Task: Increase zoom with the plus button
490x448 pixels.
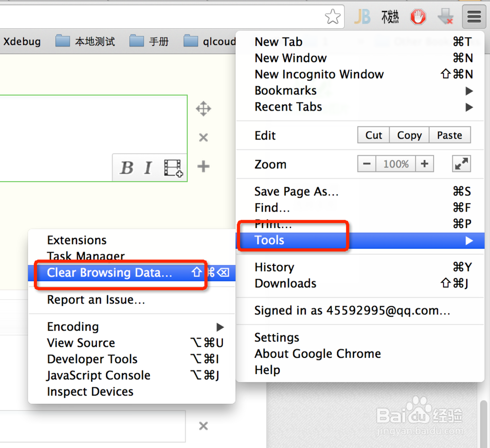Action: coord(424,164)
